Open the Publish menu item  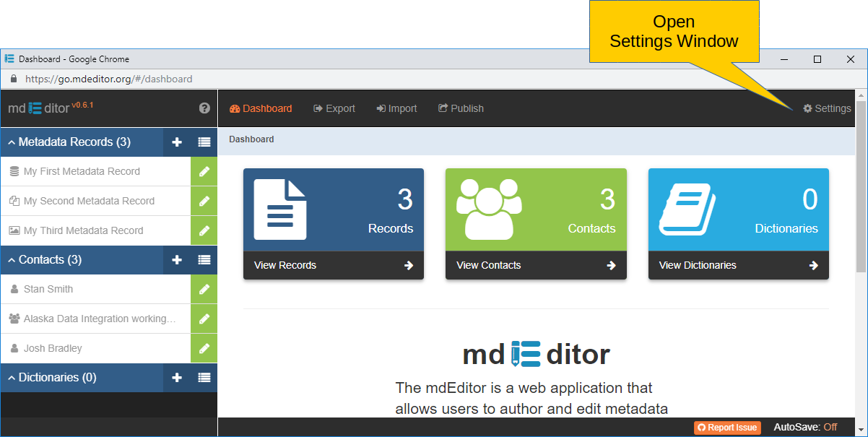461,108
